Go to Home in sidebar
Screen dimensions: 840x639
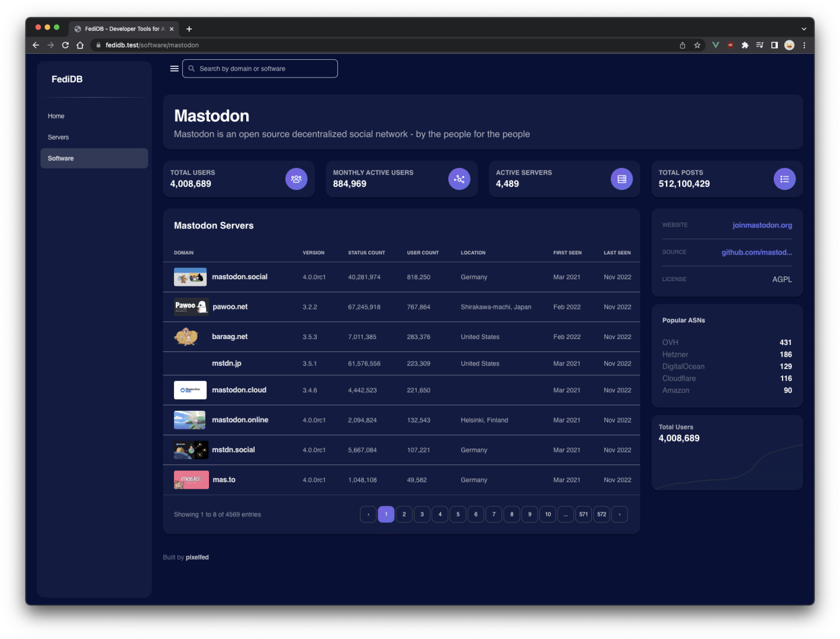94,116
